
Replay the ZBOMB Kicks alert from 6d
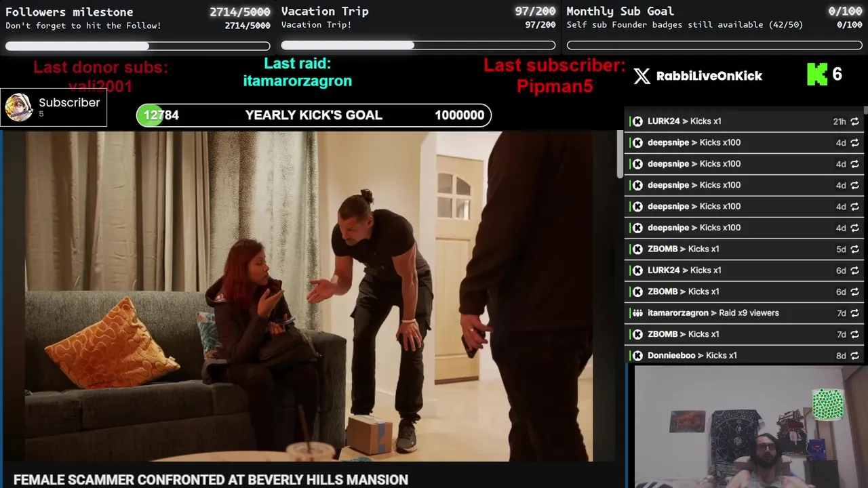(854, 291)
